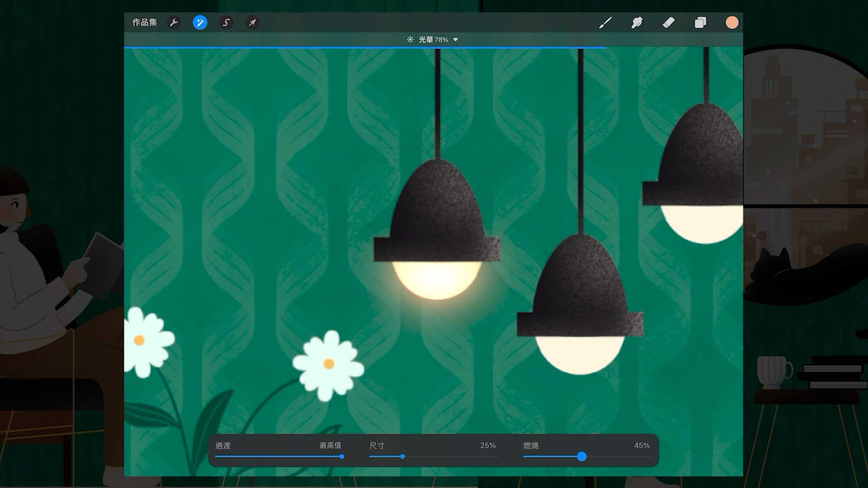Select the Brush paint tool

(605, 23)
